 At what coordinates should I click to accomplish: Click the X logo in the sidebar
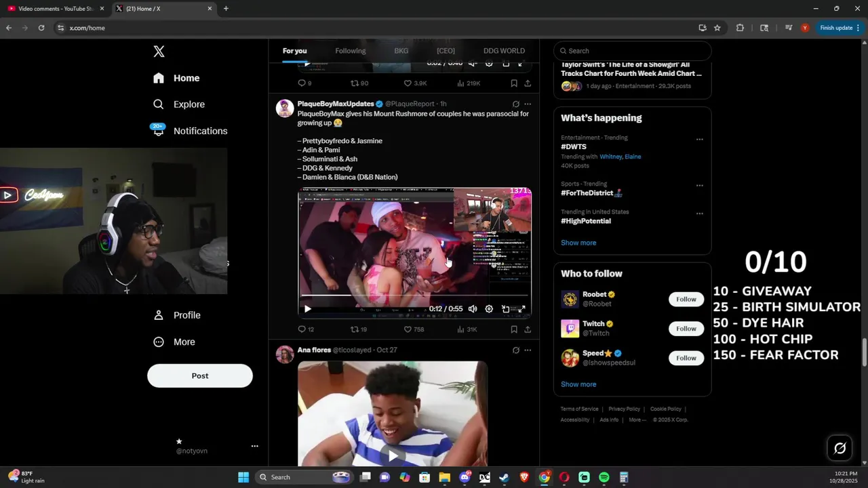pos(159,52)
